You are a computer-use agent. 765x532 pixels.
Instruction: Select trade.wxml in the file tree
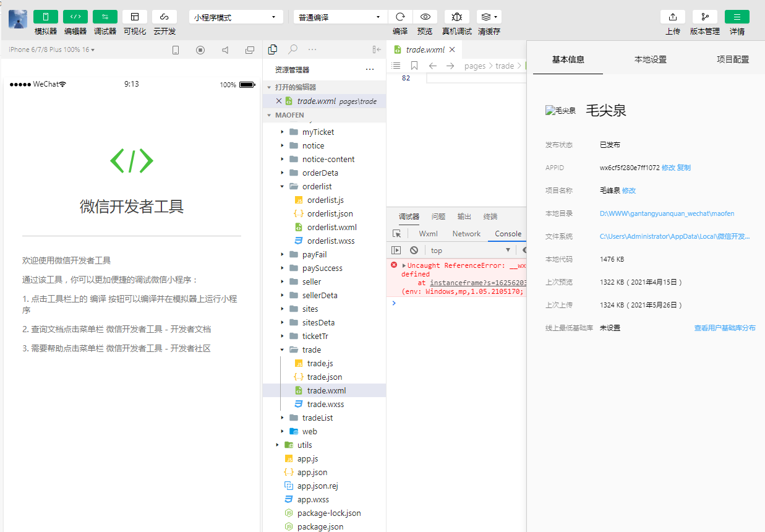point(324,390)
